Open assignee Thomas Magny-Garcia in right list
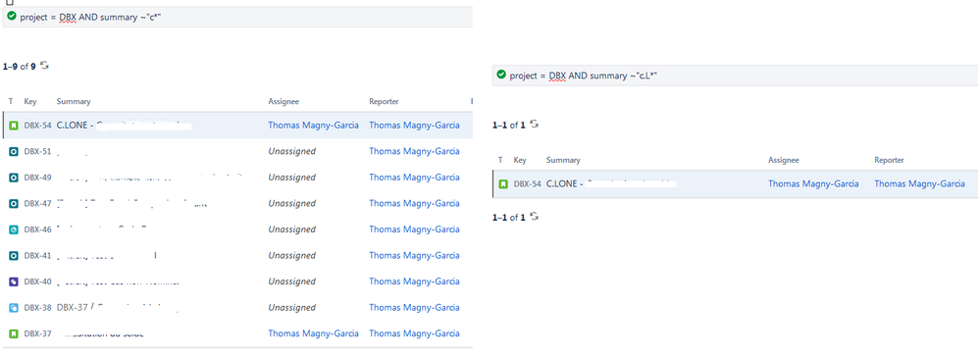 point(813,183)
